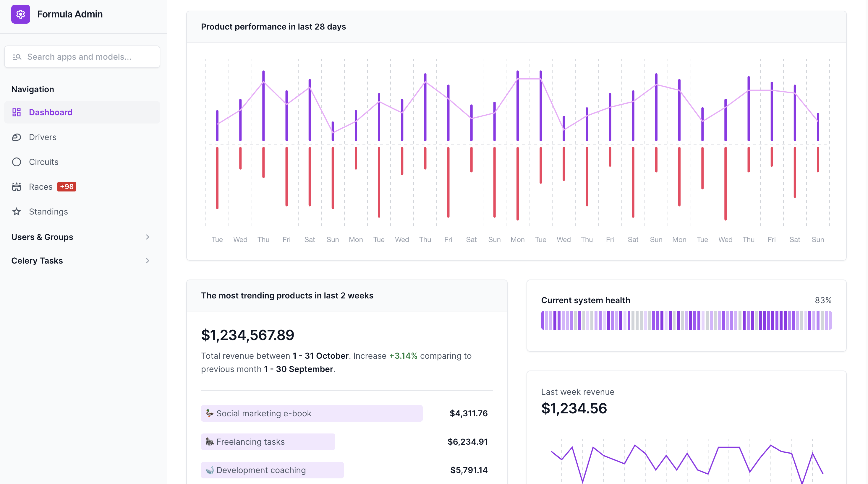868x484 pixels.
Task: Expand the Users & Groups section
Action: coord(82,237)
